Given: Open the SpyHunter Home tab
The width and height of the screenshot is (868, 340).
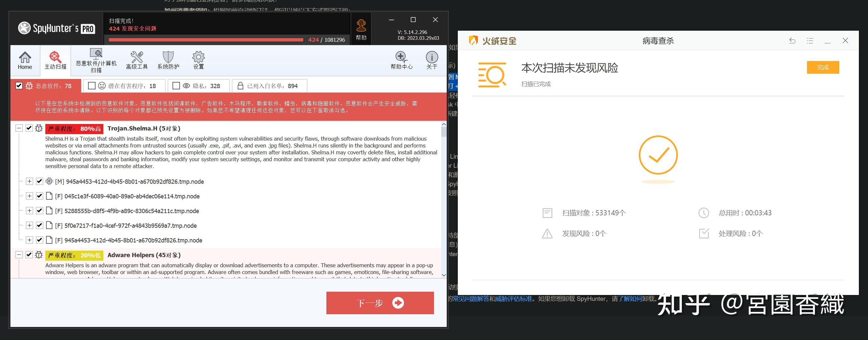Looking at the screenshot, I should point(25,61).
